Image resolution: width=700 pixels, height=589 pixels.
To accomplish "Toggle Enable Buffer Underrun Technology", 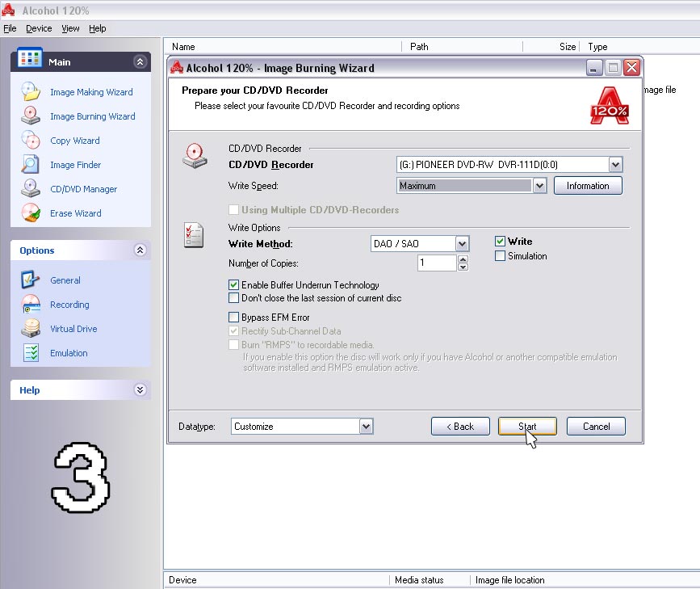I will coord(233,285).
